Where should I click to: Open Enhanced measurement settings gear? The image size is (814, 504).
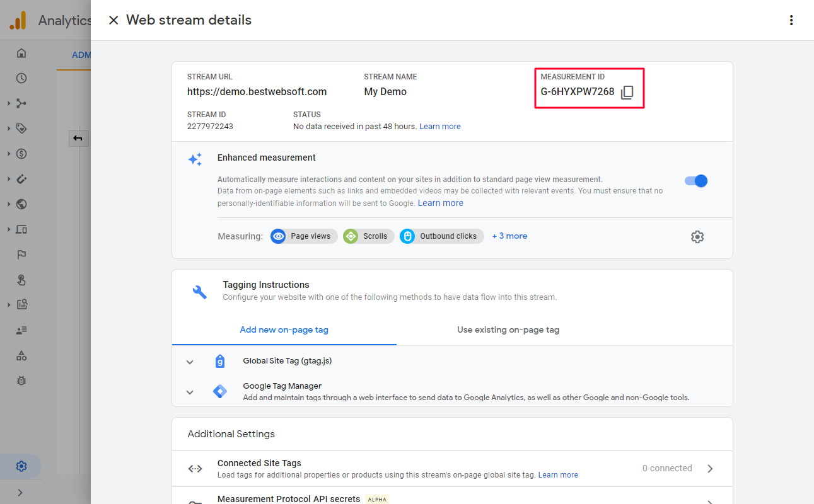[x=697, y=237]
